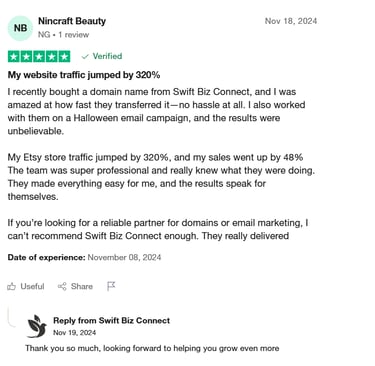The image size is (375, 366).
Task: Open the Nincraft Beauty reviewer profile
Action: 72,21
